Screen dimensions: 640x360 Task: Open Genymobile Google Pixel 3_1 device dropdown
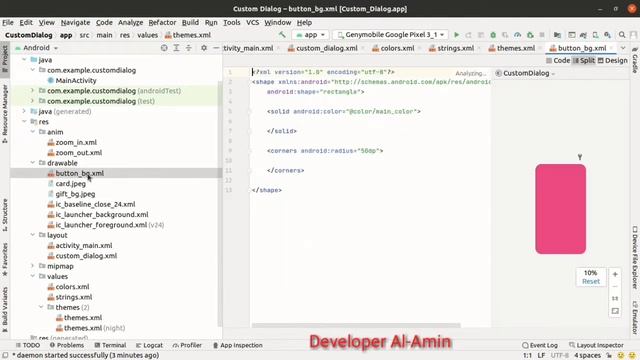[x=391, y=35]
